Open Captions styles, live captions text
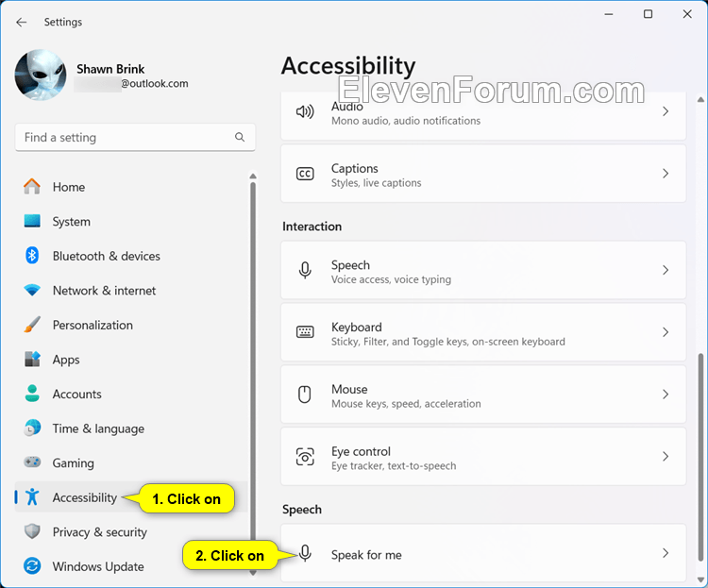Image resolution: width=708 pixels, height=588 pixels. click(376, 183)
